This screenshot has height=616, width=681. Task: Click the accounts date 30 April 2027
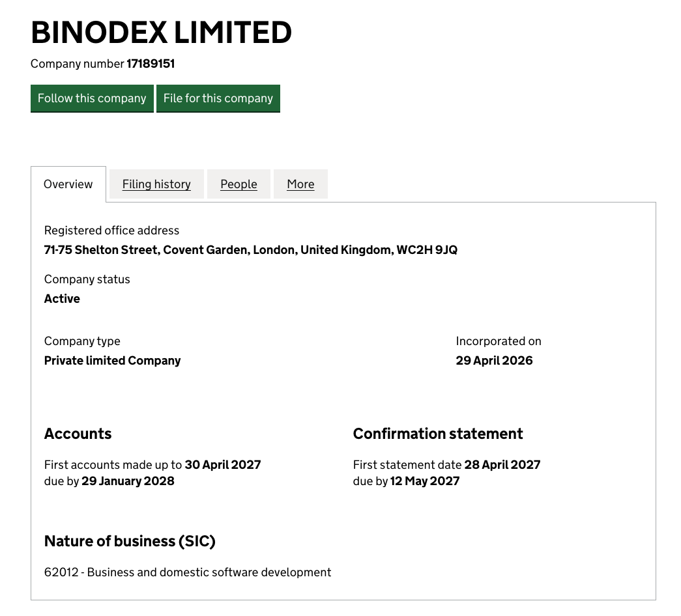[x=223, y=465]
